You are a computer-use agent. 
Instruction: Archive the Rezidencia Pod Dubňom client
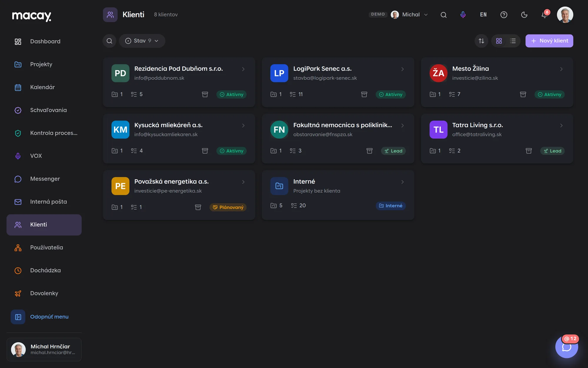coord(205,94)
